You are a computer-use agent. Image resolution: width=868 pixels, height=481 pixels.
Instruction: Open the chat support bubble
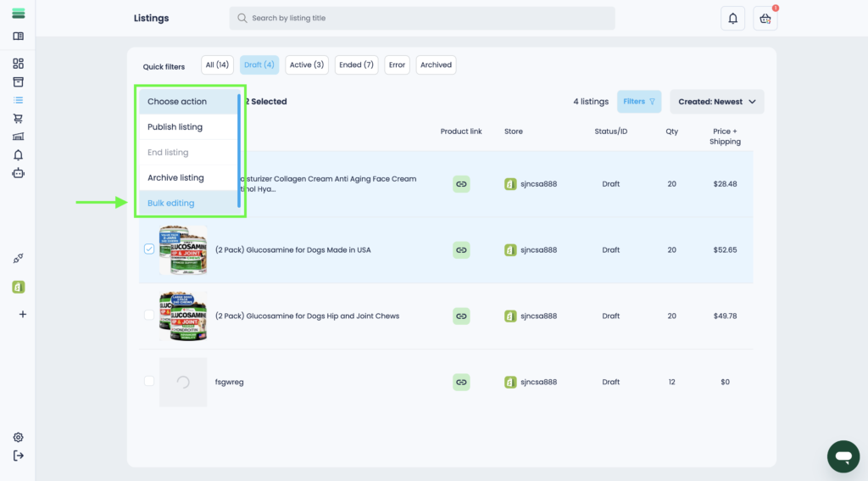click(x=843, y=456)
